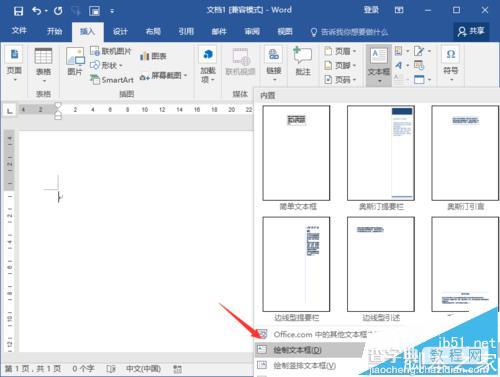Click the 中文(中国) language indicator
This screenshot has width=500, height=377.
click(143, 368)
